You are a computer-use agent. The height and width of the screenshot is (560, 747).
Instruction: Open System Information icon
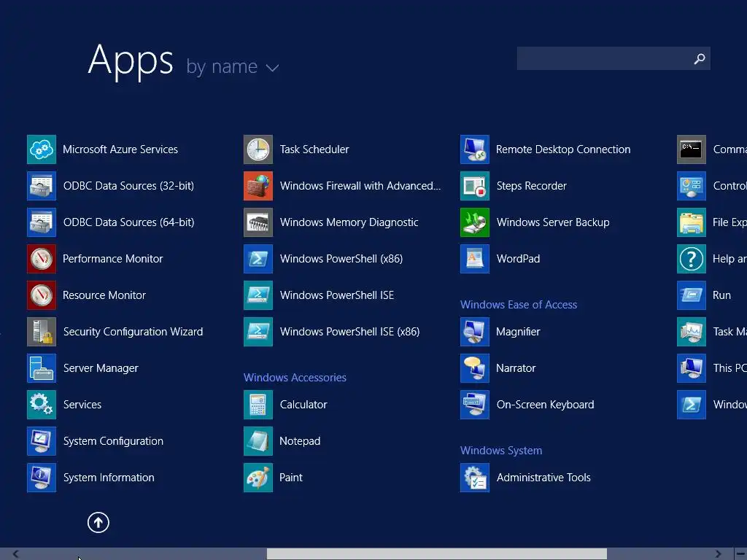click(x=42, y=477)
